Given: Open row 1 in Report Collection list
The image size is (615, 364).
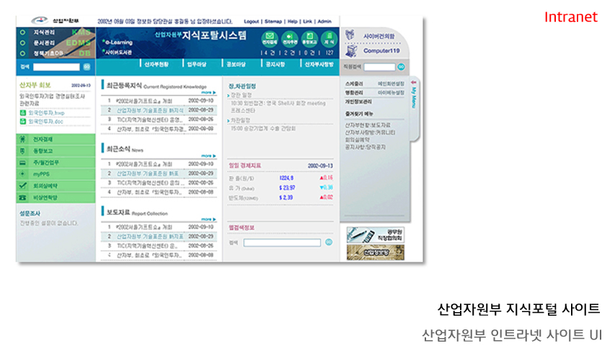Looking at the screenshot, I should (x=159, y=227).
